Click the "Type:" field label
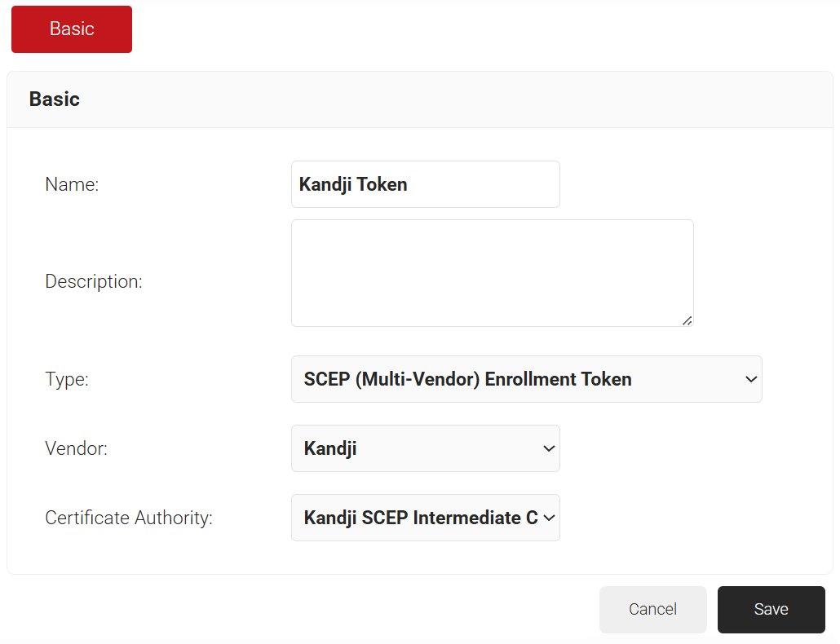840x644 pixels. [67, 379]
